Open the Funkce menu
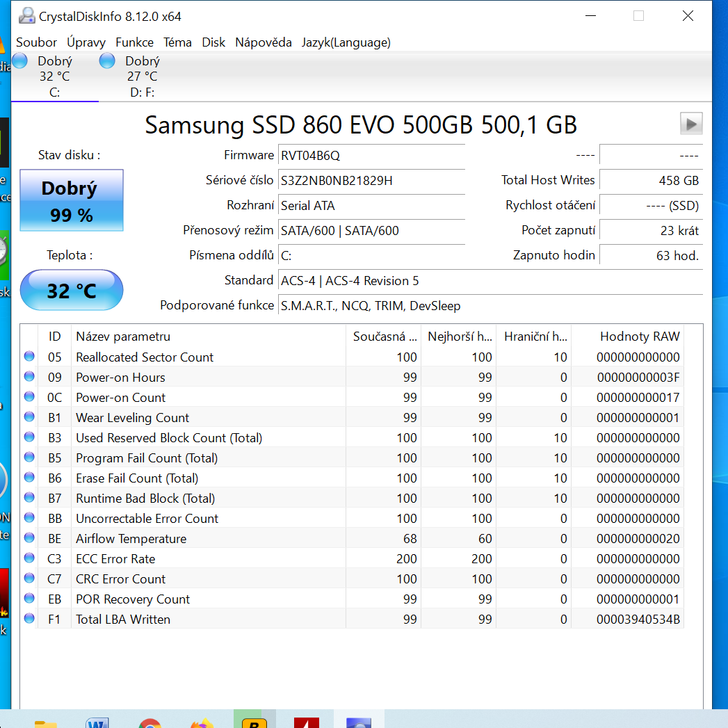 [134, 42]
